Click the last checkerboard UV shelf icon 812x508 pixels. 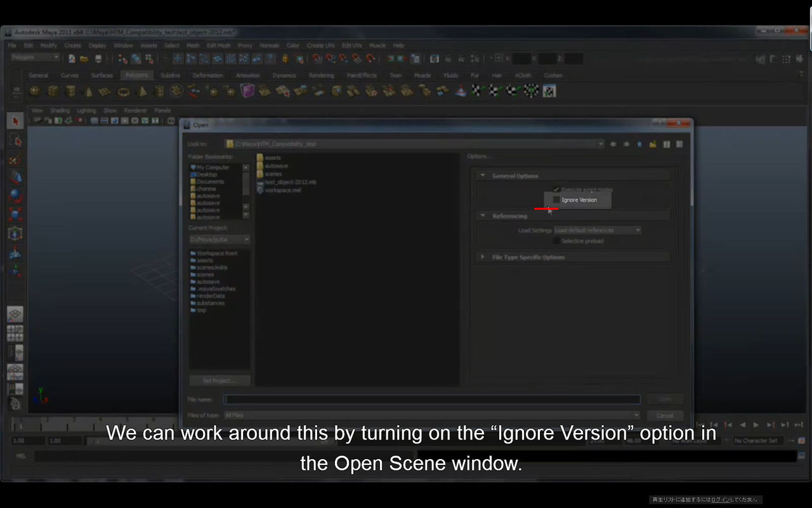(x=549, y=91)
